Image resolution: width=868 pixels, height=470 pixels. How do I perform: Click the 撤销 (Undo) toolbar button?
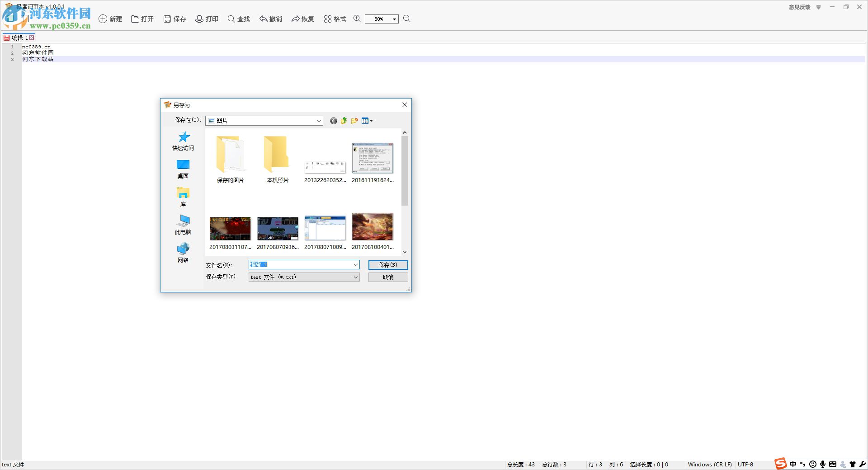click(x=271, y=19)
